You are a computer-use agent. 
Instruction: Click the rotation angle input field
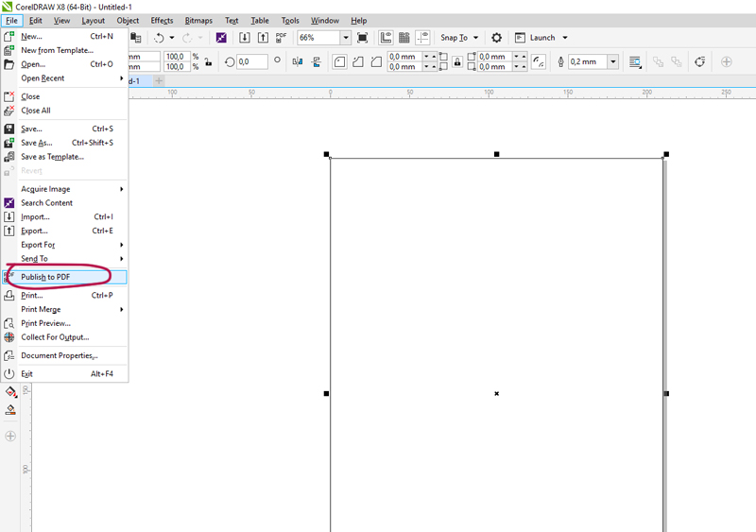(251, 61)
